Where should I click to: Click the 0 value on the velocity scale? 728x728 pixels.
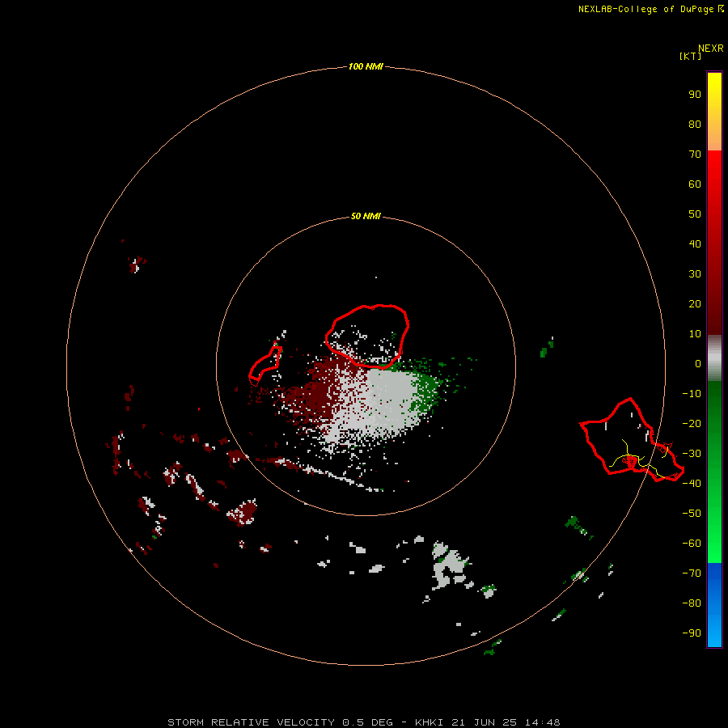[x=698, y=363]
